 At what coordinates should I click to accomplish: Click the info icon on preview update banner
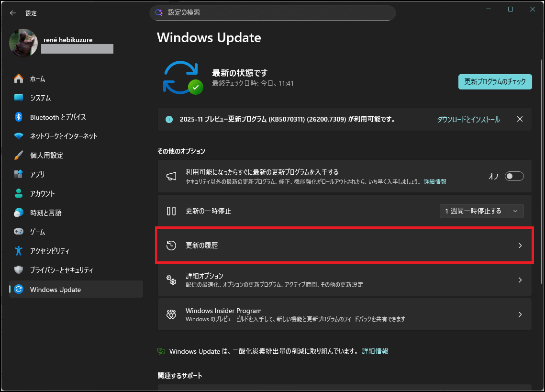coord(169,119)
